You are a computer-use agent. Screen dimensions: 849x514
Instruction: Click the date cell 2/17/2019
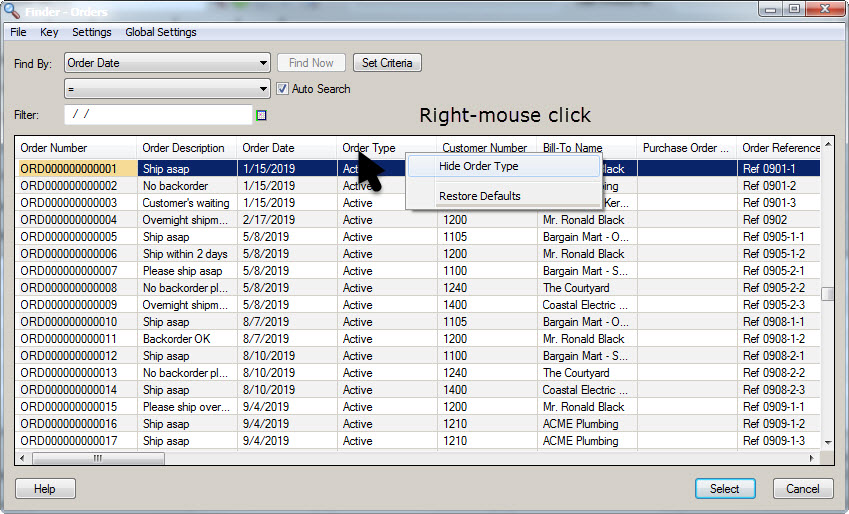pos(269,219)
